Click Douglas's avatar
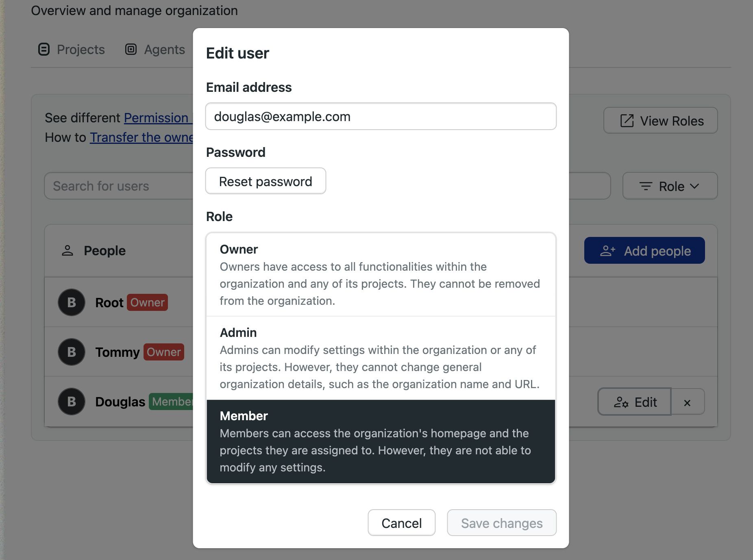 pos(72,402)
